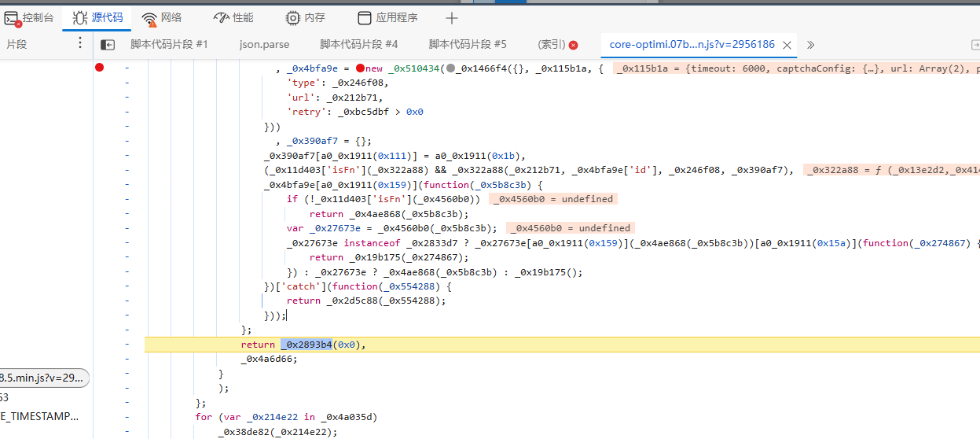
Task: Click '_0x4560b0 = undefined' on the var _0x27673e line
Action: click(570, 228)
